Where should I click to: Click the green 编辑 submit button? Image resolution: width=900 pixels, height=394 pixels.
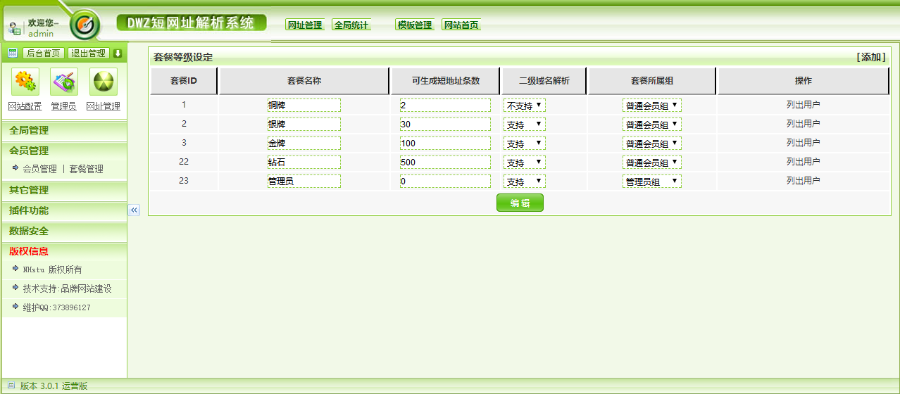coord(519,203)
